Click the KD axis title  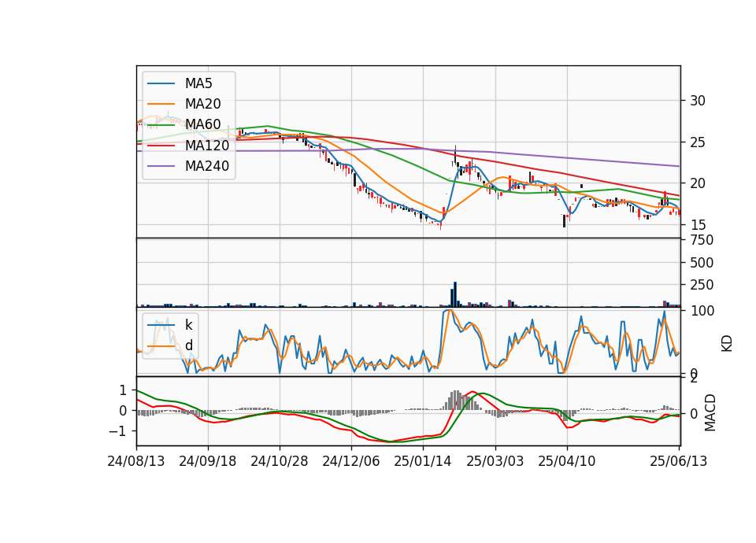pyautogui.click(x=727, y=343)
